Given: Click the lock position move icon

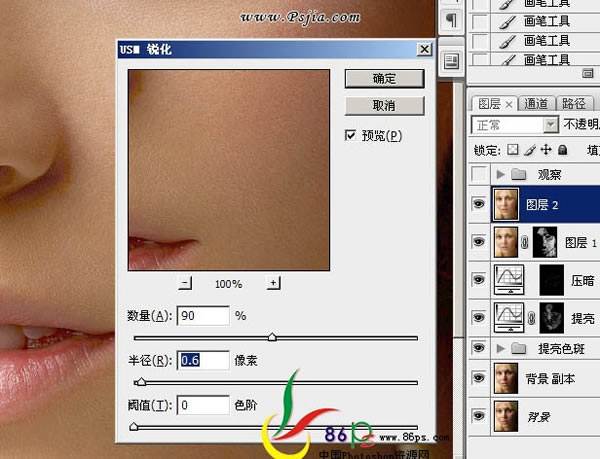Looking at the screenshot, I should coord(546,150).
